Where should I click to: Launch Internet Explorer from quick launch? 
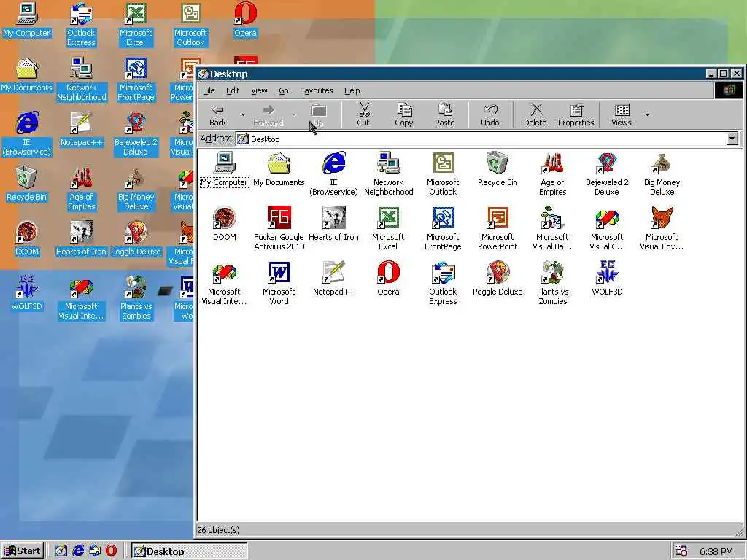[x=78, y=551]
